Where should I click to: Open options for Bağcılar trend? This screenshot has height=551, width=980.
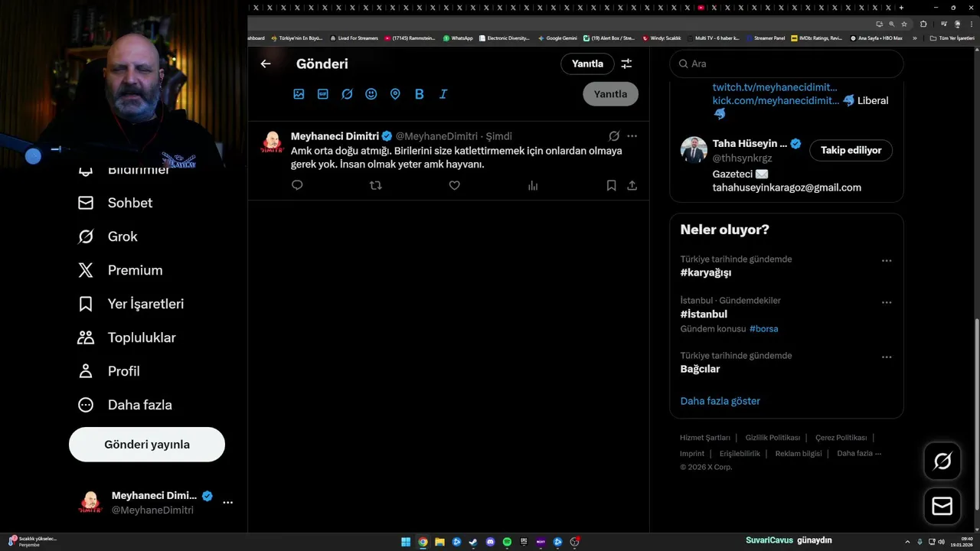(x=887, y=357)
